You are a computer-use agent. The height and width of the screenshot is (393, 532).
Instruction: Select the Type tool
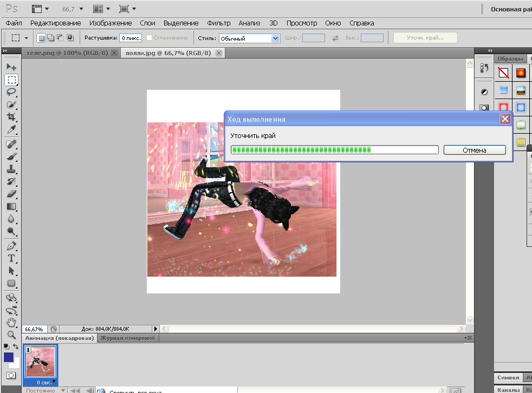coord(11,258)
